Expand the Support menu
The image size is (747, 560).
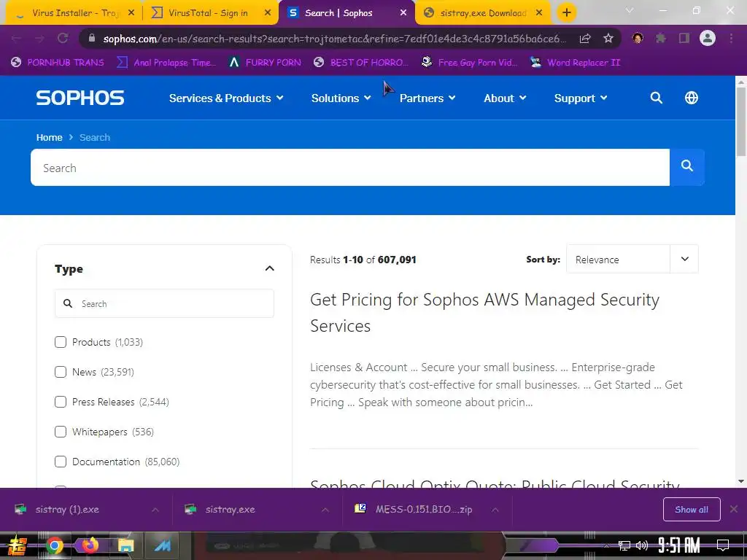point(581,98)
